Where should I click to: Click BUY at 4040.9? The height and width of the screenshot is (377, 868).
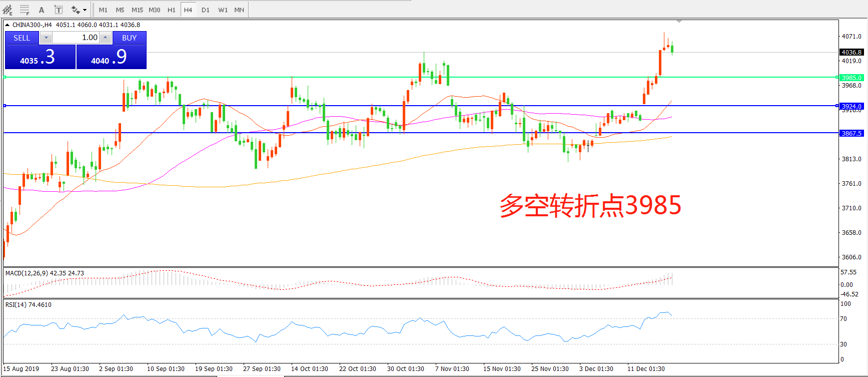[x=111, y=57]
